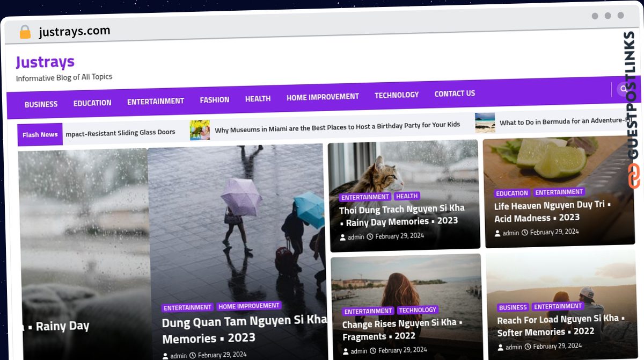Open the Contact Us page

(455, 93)
